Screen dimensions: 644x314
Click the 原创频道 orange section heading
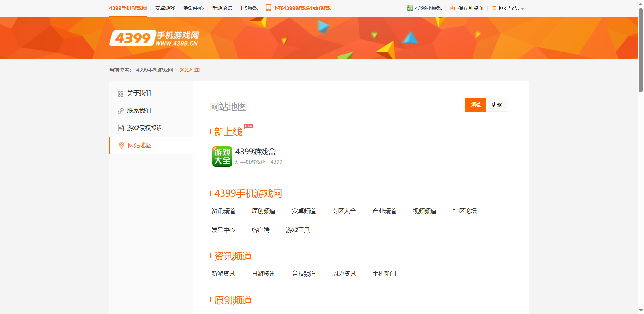233,300
